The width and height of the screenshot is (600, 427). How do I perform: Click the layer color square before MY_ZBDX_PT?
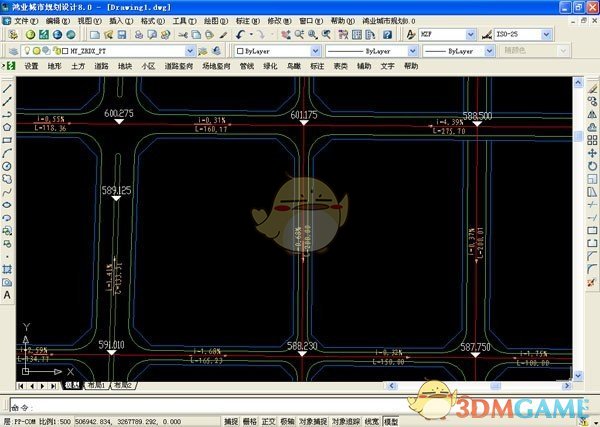(x=65, y=51)
